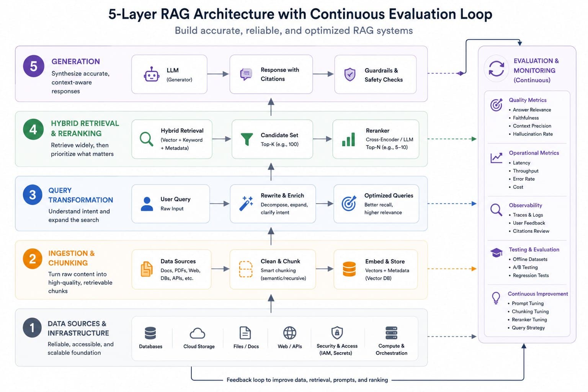Viewport: 588px width, 392px height.
Task: Click the Quality Metrics target icon
Action: (497, 105)
